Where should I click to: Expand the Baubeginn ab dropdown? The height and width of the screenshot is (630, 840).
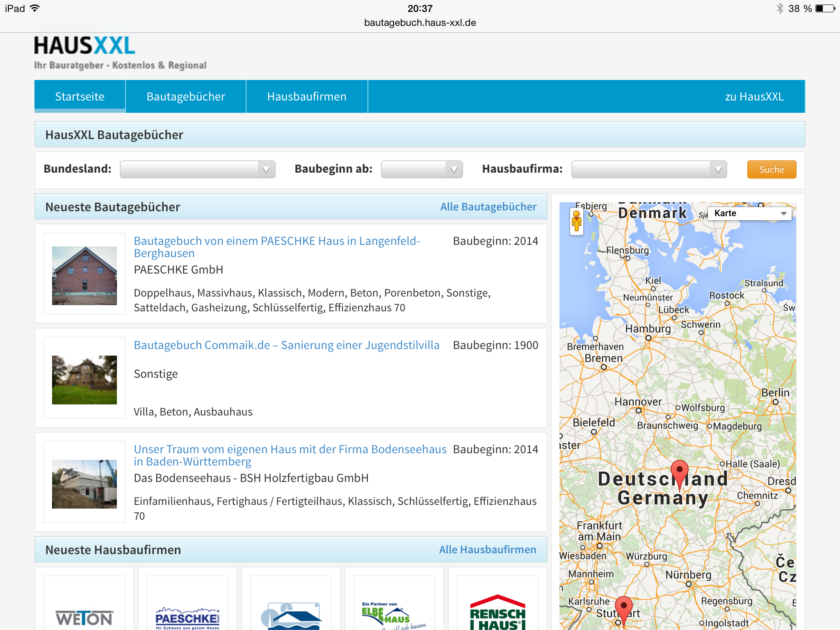click(x=421, y=169)
